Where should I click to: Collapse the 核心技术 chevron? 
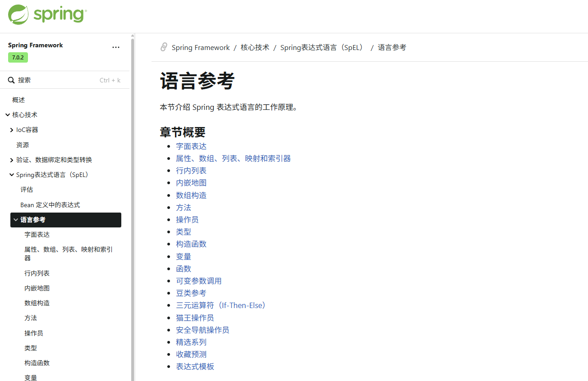pyautogui.click(x=8, y=115)
